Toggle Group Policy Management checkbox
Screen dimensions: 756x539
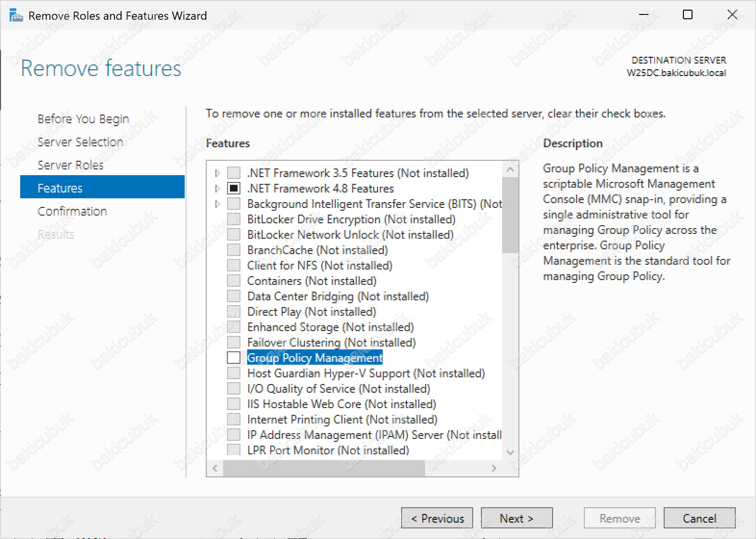point(234,358)
